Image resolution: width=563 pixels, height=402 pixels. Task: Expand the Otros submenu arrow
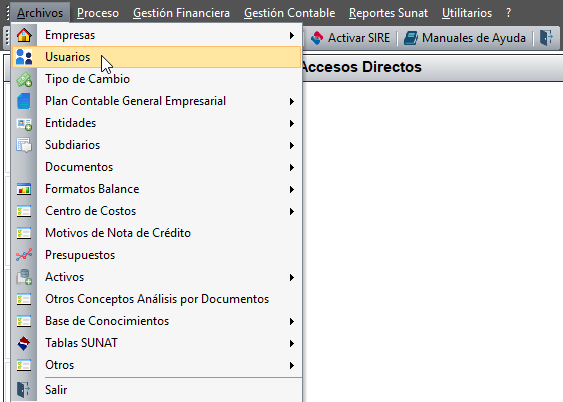[292, 365]
